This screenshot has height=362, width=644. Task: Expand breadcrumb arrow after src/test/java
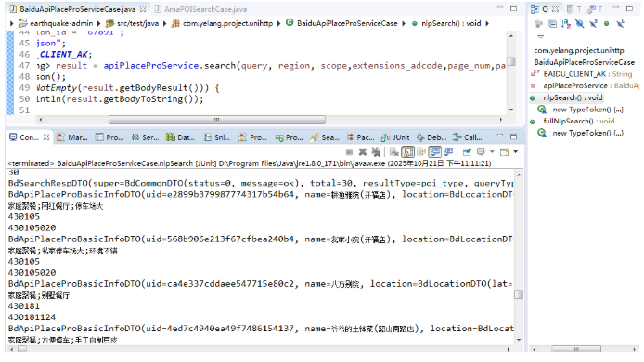tap(164, 24)
